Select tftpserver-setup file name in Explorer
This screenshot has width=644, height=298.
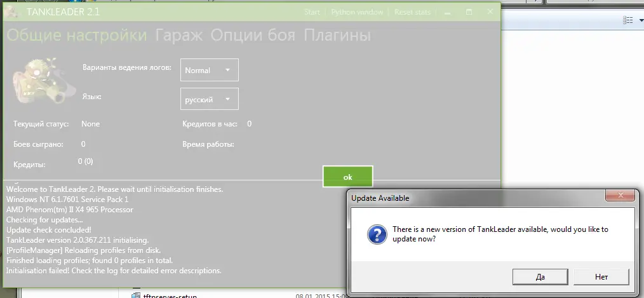pos(170,296)
